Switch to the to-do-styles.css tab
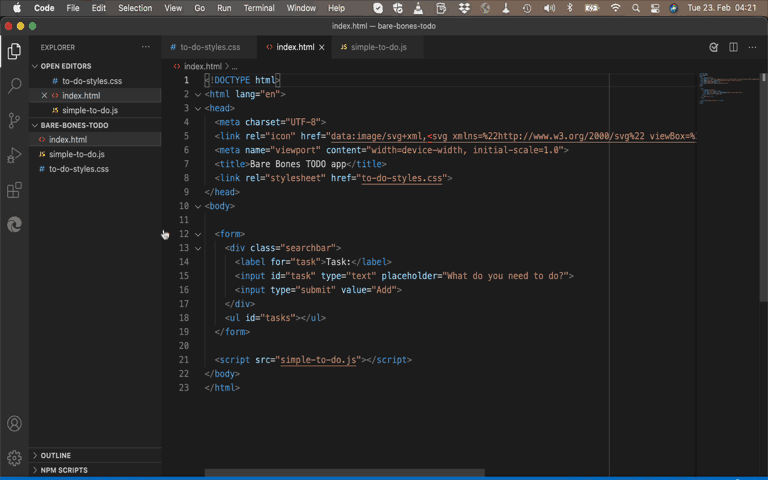768x480 pixels. [x=205, y=47]
